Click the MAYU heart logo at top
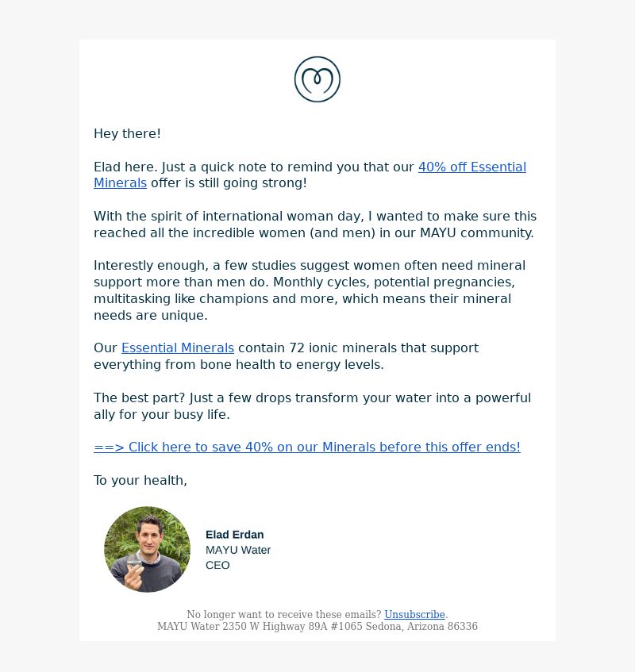The image size is (635, 672). click(x=317, y=79)
